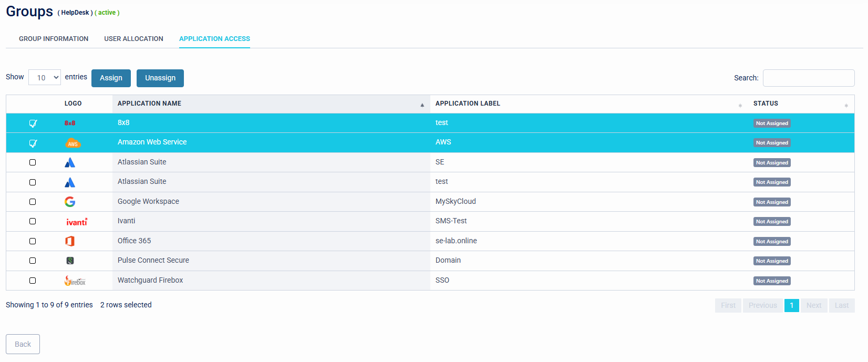Image resolution: width=868 pixels, height=362 pixels.
Task: Click the Not Assigned badge for Pulse Connect Secure
Action: click(x=772, y=261)
